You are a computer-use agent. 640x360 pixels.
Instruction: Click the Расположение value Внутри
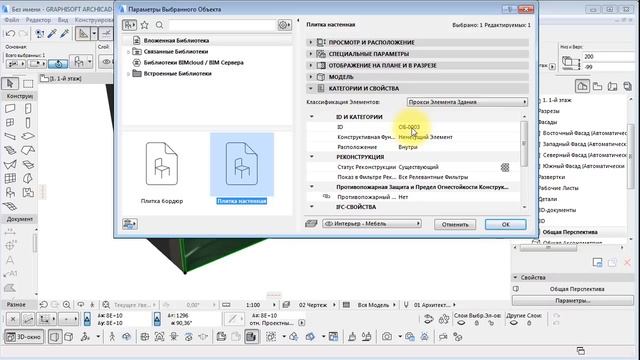pos(408,147)
